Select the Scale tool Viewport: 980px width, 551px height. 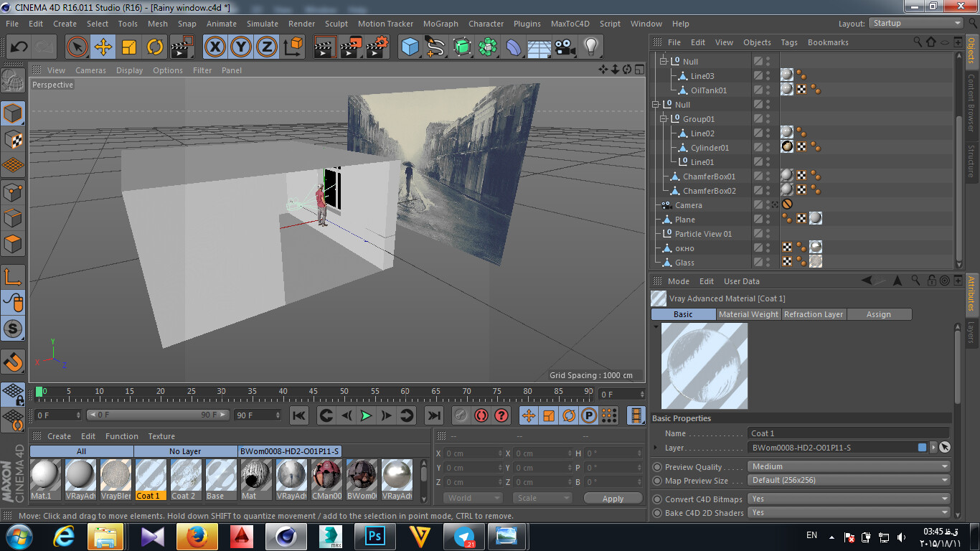[129, 47]
